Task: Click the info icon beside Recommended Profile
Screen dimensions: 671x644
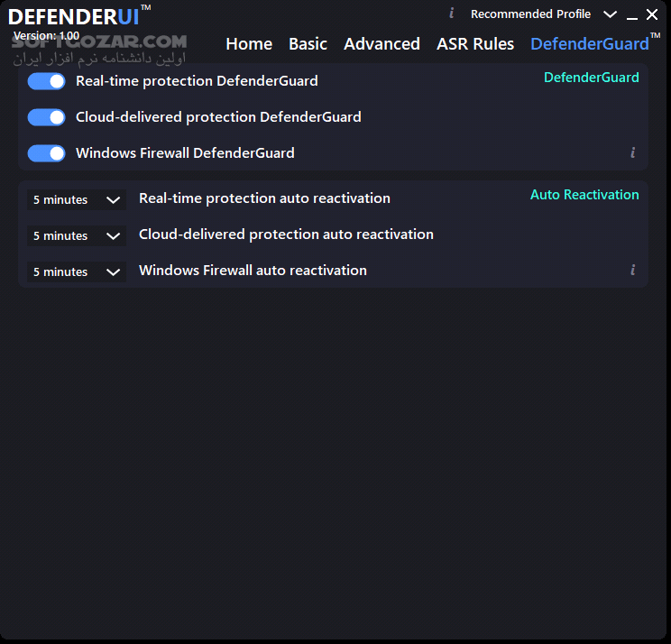Action: pyautogui.click(x=452, y=14)
